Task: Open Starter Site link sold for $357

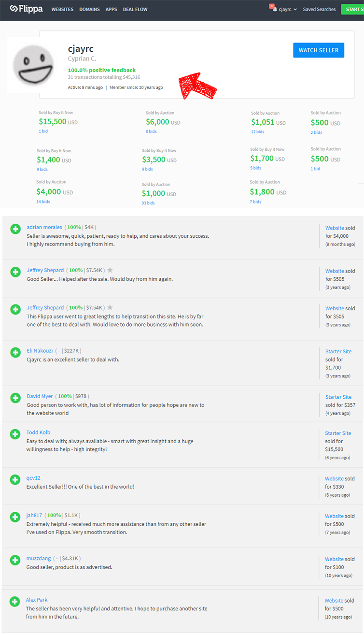Action: [338, 397]
